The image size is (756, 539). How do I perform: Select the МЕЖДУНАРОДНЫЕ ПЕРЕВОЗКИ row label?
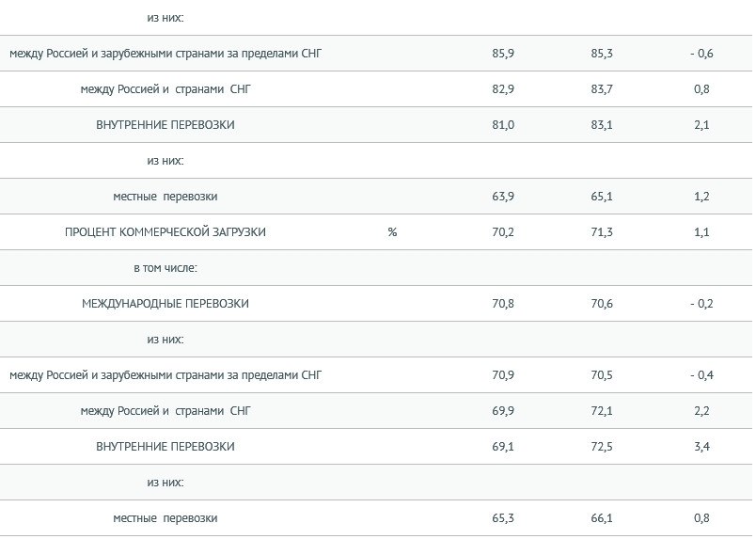[x=165, y=304]
